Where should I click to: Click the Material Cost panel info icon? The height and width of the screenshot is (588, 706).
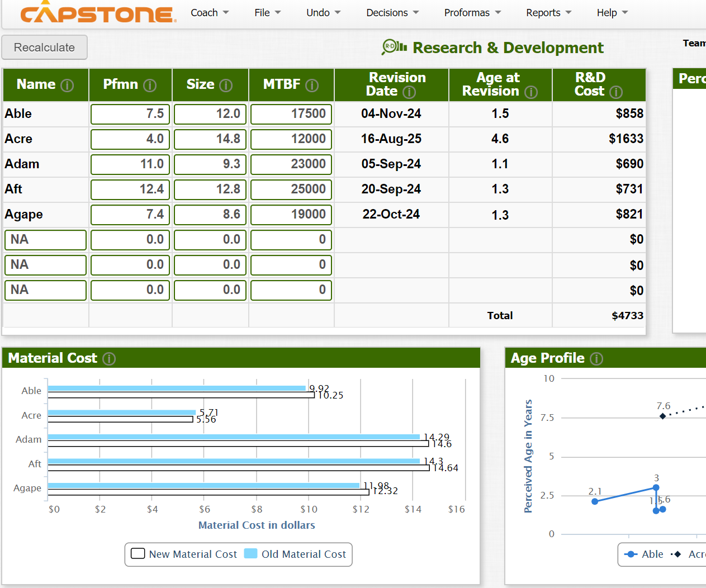tap(109, 359)
